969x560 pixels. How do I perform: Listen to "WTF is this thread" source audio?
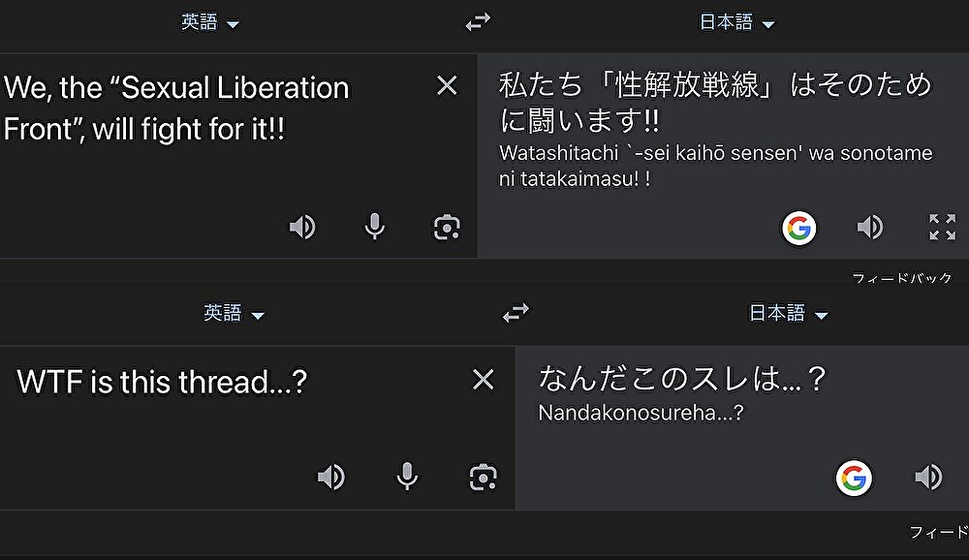click(x=331, y=477)
